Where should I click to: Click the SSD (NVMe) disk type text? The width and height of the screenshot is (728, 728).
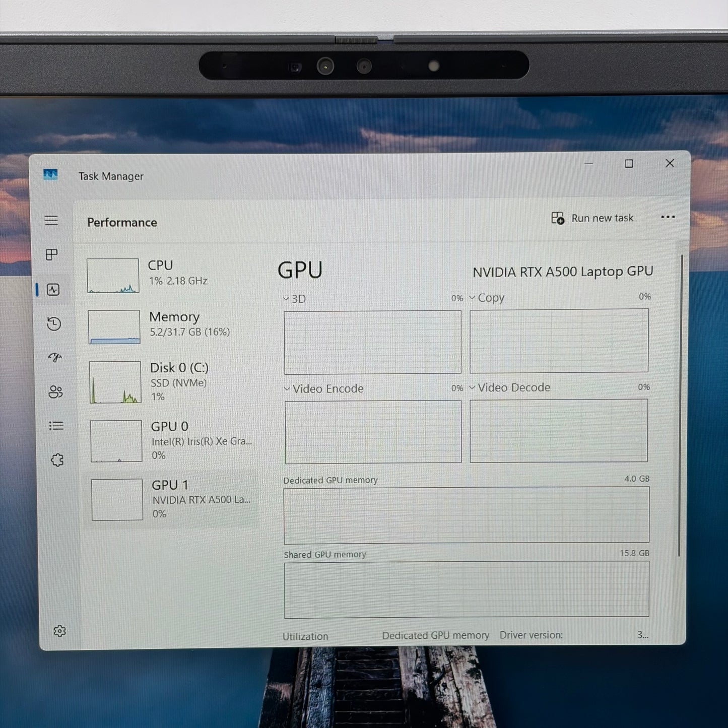point(179,383)
